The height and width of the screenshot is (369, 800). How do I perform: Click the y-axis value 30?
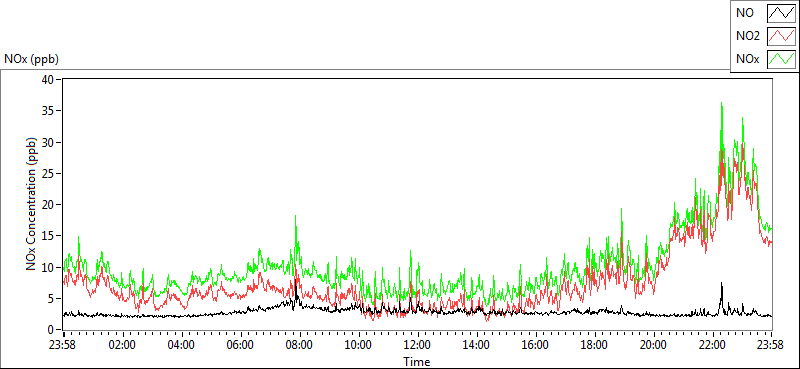48,142
